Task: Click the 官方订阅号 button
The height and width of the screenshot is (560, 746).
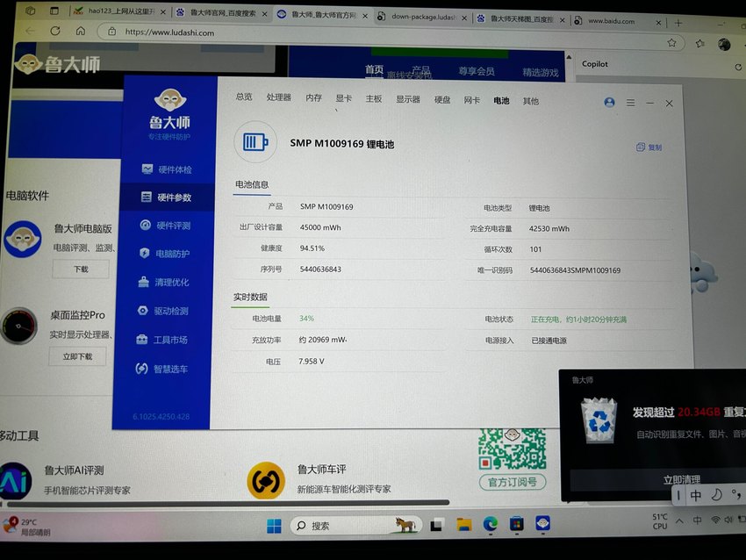Action: (513, 482)
